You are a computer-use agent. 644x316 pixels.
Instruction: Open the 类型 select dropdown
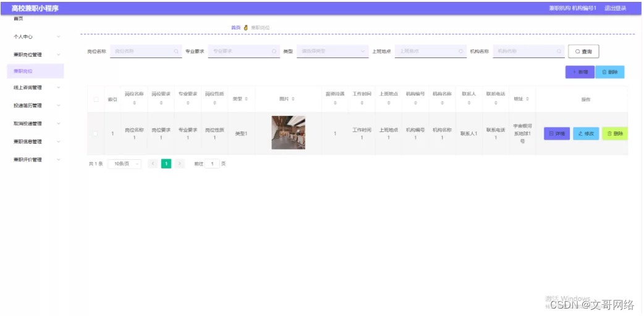point(333,51)
